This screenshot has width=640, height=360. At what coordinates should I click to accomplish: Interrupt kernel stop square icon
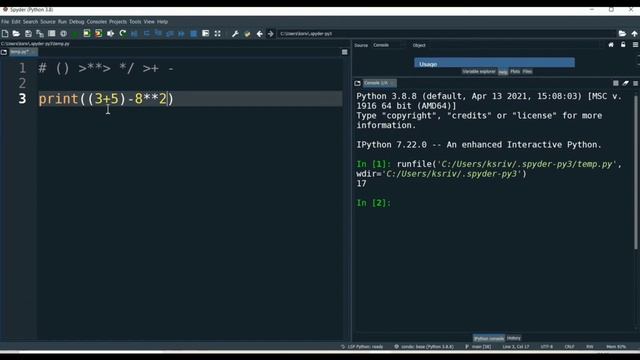616,83
